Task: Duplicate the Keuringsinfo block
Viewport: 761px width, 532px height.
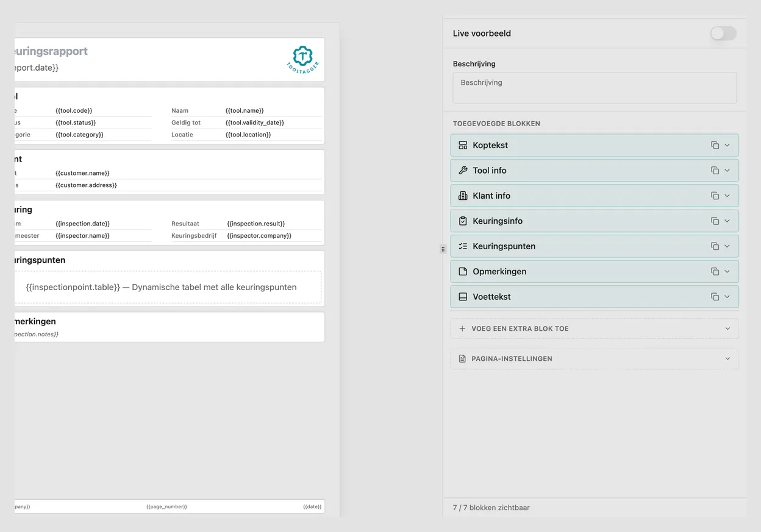Action: [x=715, y=221]
